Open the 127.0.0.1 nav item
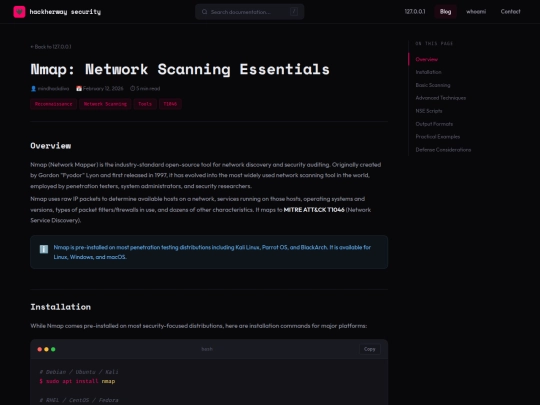The height and width of the screenshot is (405, 540). [x=415, y=11]
